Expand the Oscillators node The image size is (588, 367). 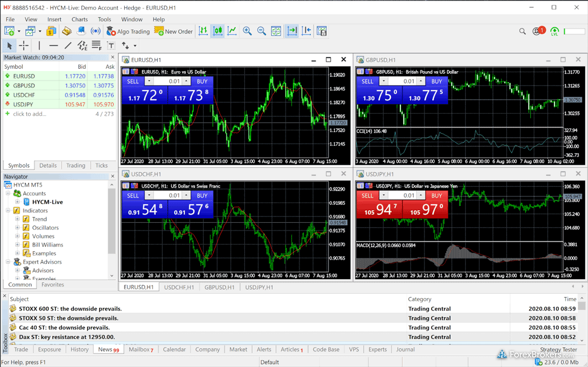coord(17,228)
